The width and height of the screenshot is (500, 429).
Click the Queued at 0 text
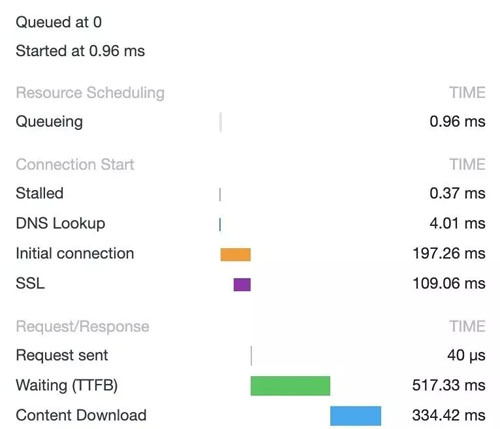[x=59, y=22]
